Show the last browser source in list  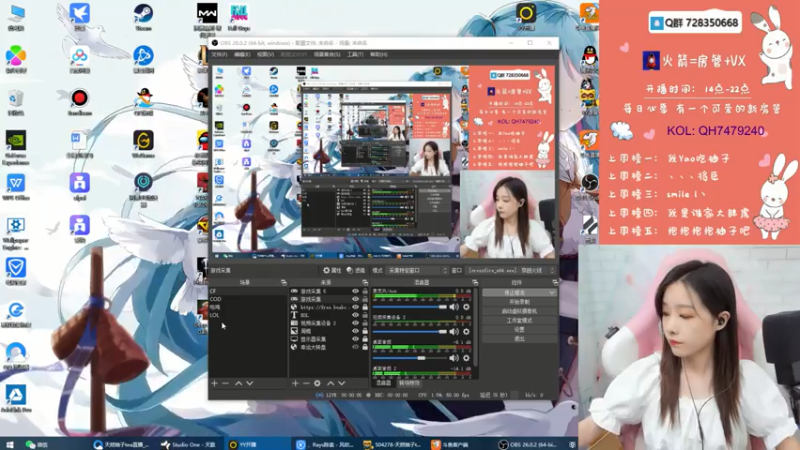pyautogui.click(x=355, y=347)
